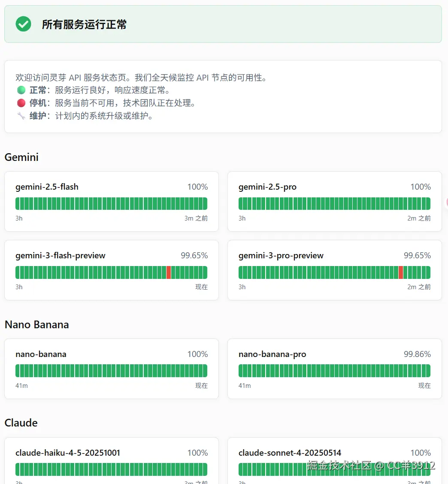Click the 100% value of gemini-2.5-flash
This screenshot has width=448, height=484.
tap(197, 187)
